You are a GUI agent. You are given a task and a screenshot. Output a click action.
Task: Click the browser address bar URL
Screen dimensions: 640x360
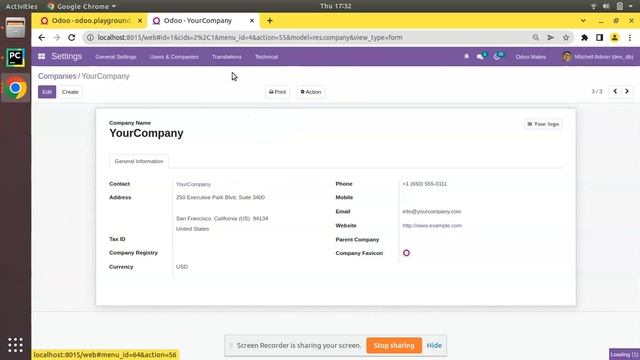point(250,38)
